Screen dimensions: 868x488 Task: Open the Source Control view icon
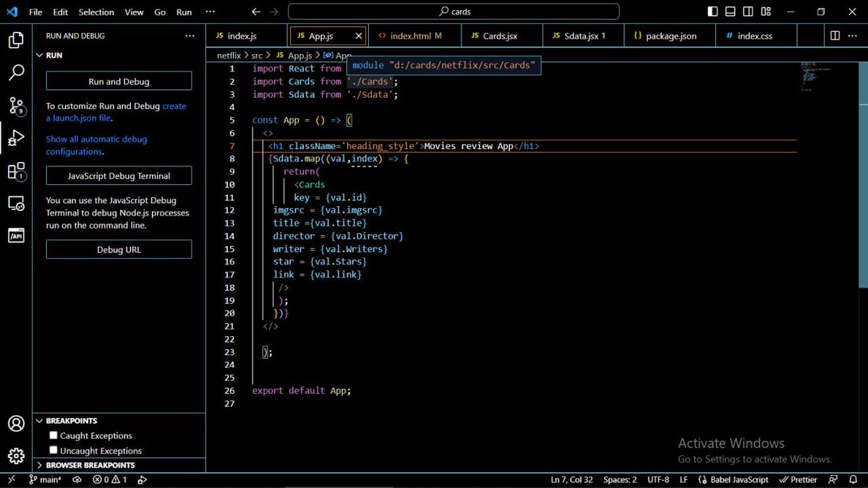(16, 106)
